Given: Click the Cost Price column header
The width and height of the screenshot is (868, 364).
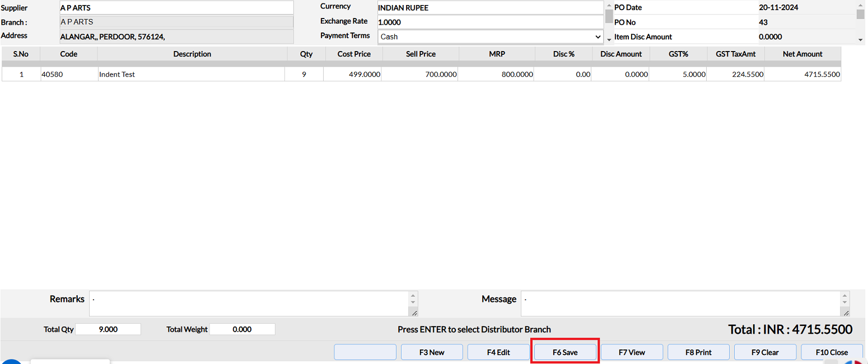Looking at the screenshot, I should click(354, 54).
